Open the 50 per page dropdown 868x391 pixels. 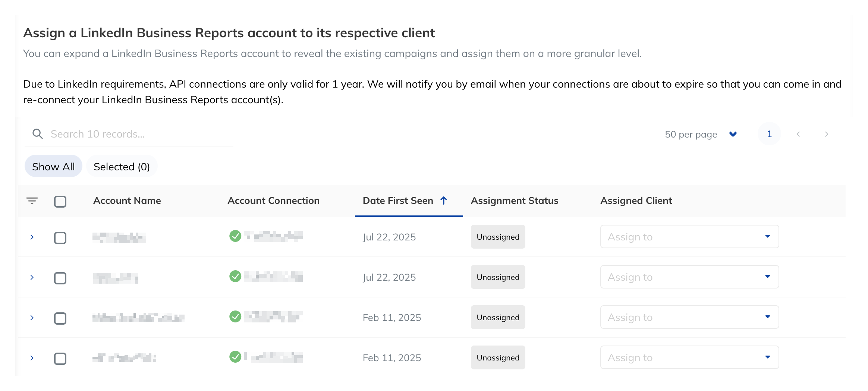click(x=701, y=134)
